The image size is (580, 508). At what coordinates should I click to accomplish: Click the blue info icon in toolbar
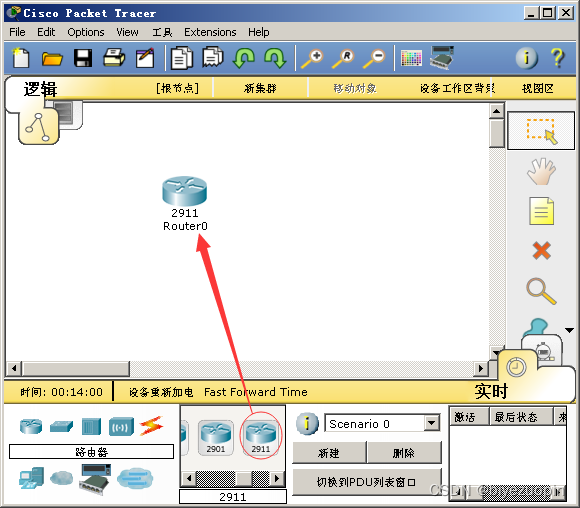(526, 58)
